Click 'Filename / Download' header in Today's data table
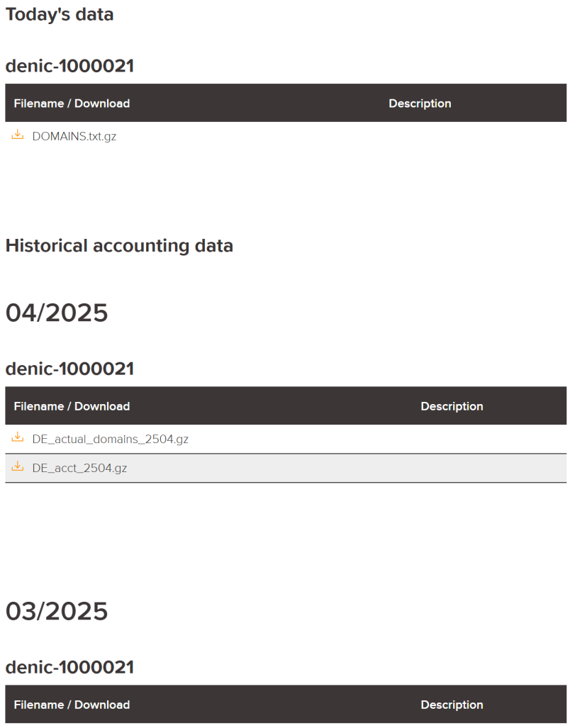This screenshot has width=575, height=728. pos(72,103)
